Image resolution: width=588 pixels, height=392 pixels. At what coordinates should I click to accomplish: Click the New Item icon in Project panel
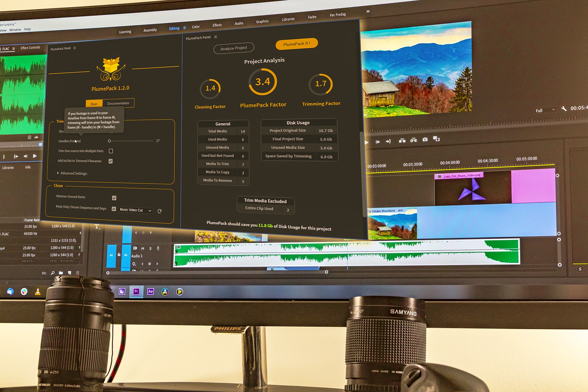pos(70,273)
